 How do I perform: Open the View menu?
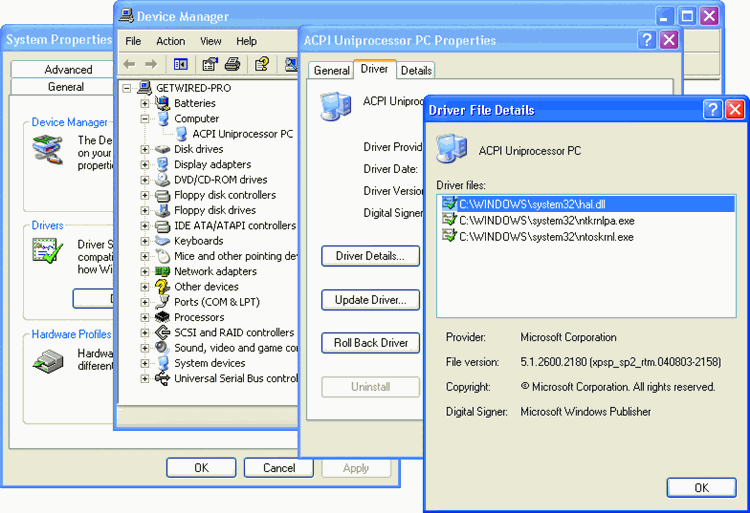210,41
